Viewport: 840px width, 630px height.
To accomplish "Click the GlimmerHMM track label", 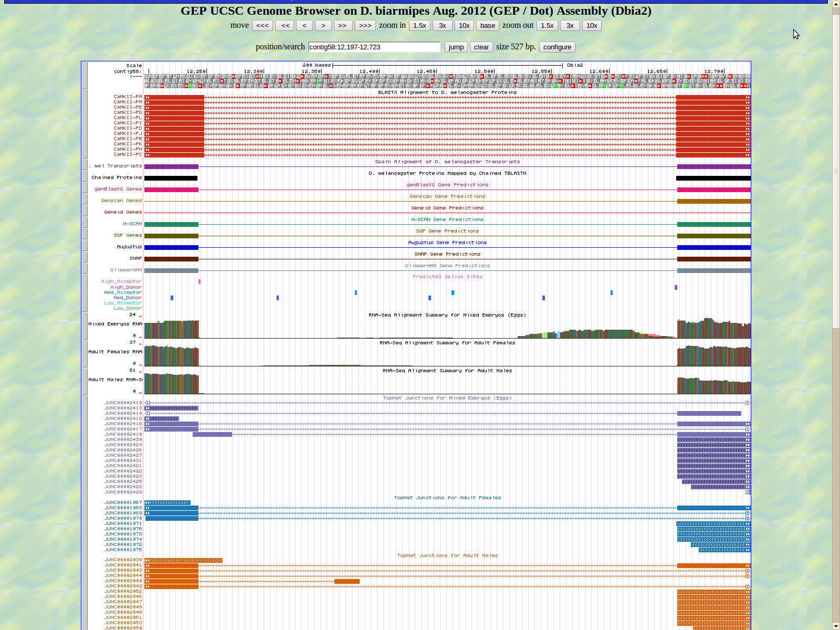I will click(x=126, y=270).
